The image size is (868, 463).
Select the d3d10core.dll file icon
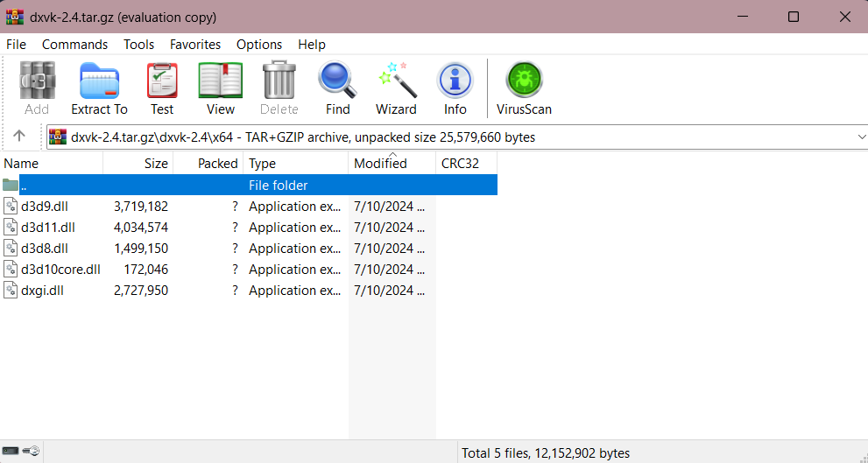[x=11, y=270]
